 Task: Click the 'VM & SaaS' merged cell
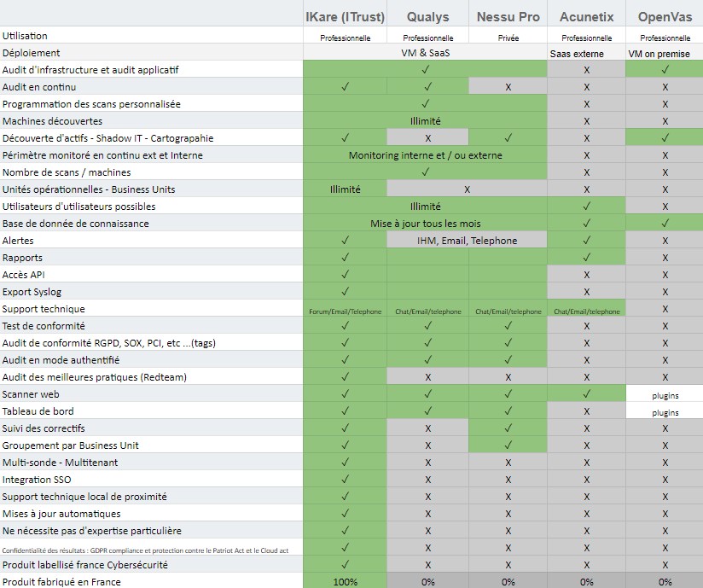tap(425, 53)
